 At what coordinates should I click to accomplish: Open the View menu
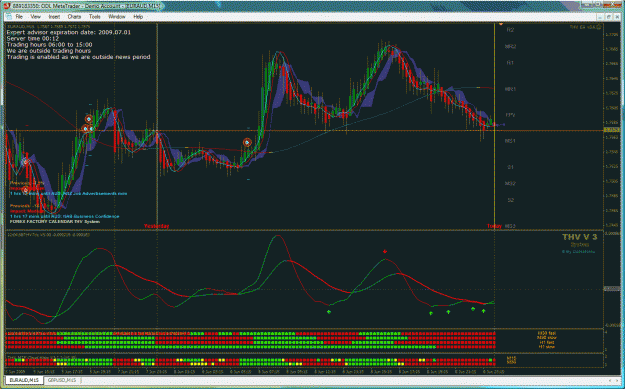pyautogui.click(x=35, y=17)
